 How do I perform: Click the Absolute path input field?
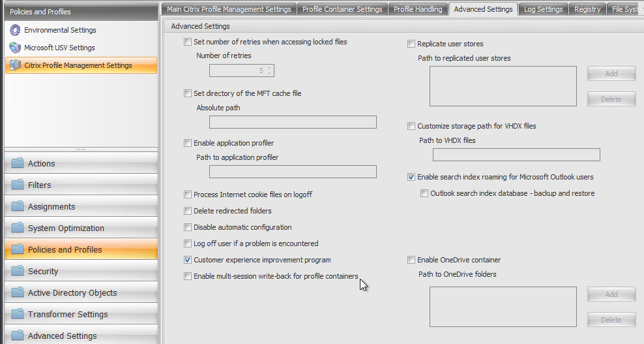click(x=293, y=122)
